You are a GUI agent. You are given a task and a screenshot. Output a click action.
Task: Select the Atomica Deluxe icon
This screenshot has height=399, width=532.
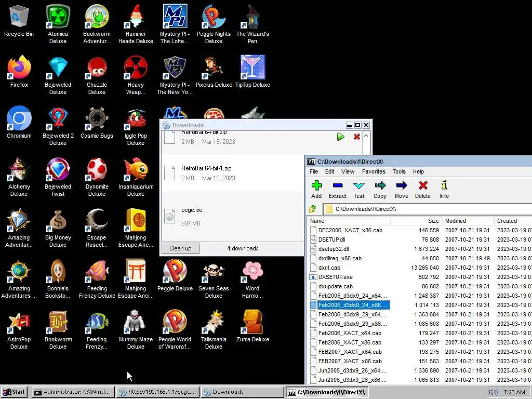pos(58,24)
